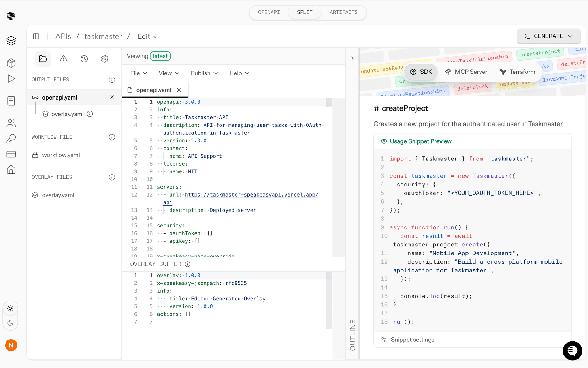Screen dimensions: 588x368
Task: Open the docs book icon
Action: click(x=11, y=100)
